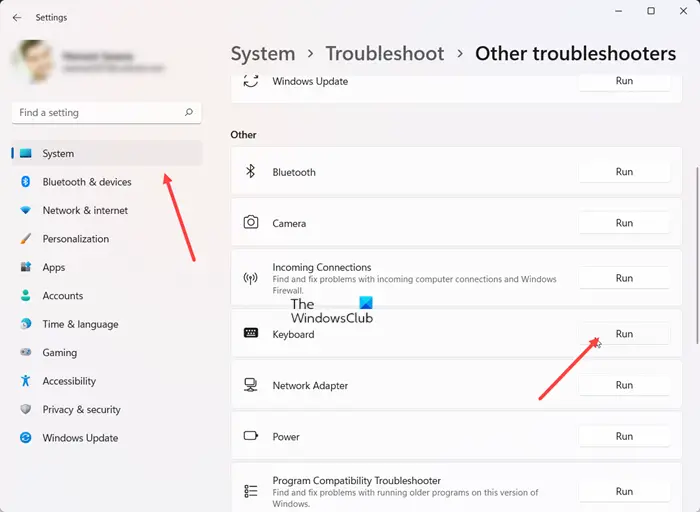Open Accessibility settings
The height and width of the screenshot is (512, 700).
coord(107,381)
